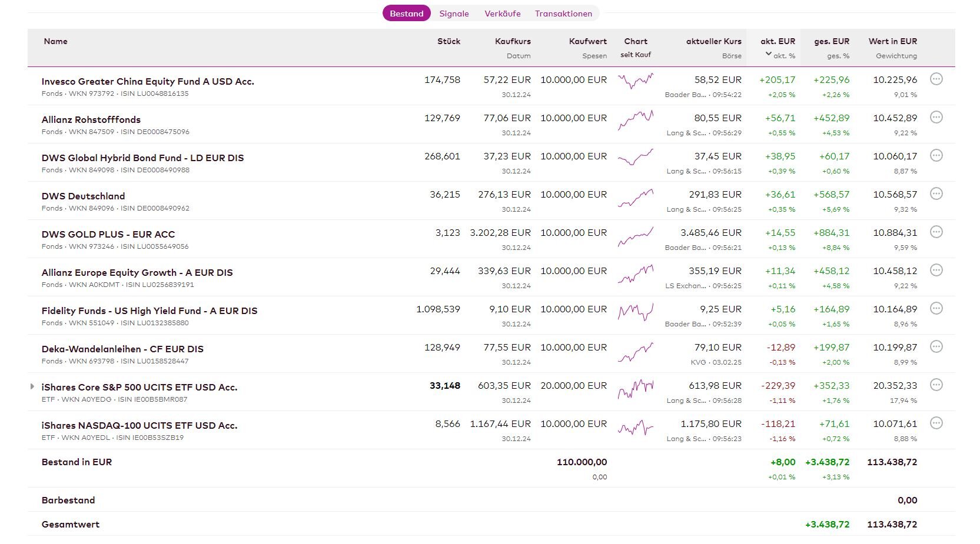Open options menu for Invesco Greater China fund
This screenshot has height=544, width=980.
pyautogui.click(x=936, y=79)
